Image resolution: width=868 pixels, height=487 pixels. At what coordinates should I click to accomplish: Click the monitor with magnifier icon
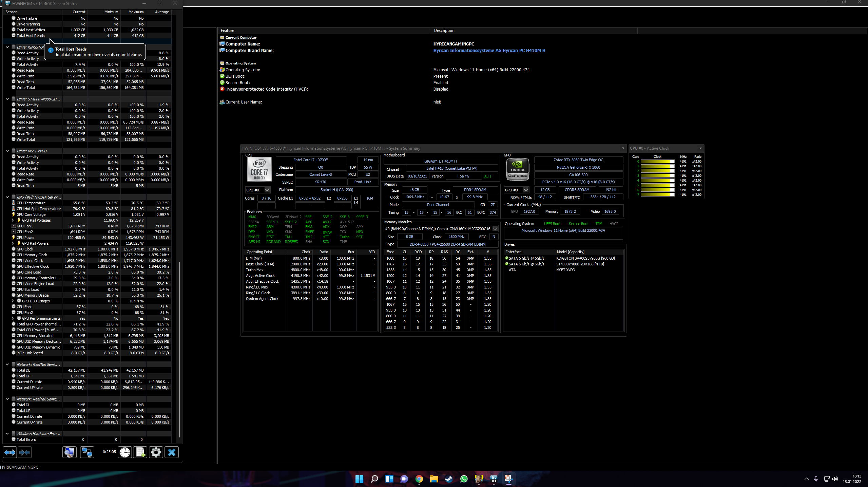pyautogui.click(x=70, y=452)
